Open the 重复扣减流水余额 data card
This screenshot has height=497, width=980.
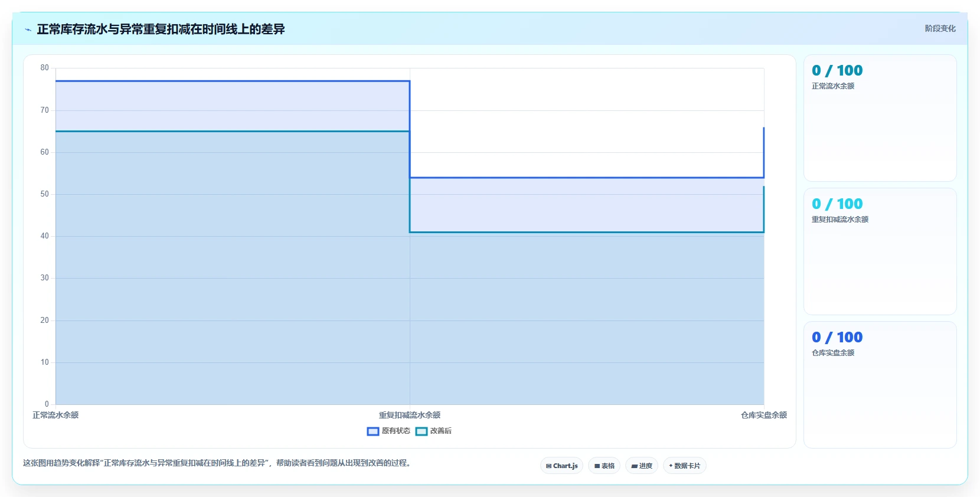[x=880, y=251]
